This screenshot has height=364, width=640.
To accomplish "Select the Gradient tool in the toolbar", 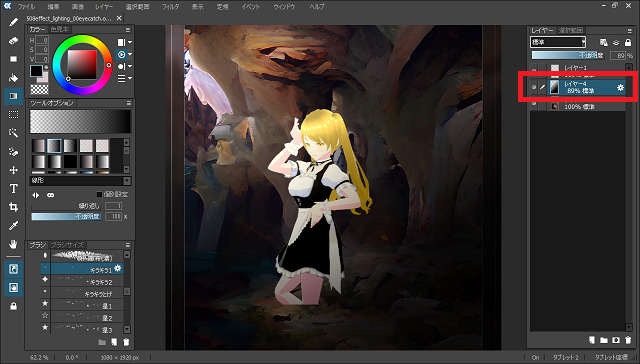I will tap(13, 96).
